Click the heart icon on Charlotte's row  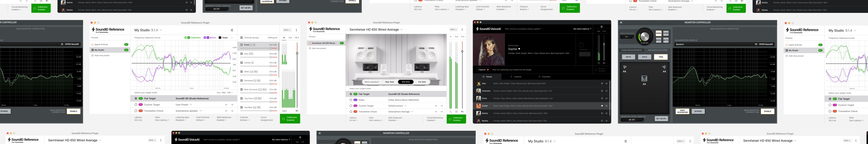pos(602,91)
